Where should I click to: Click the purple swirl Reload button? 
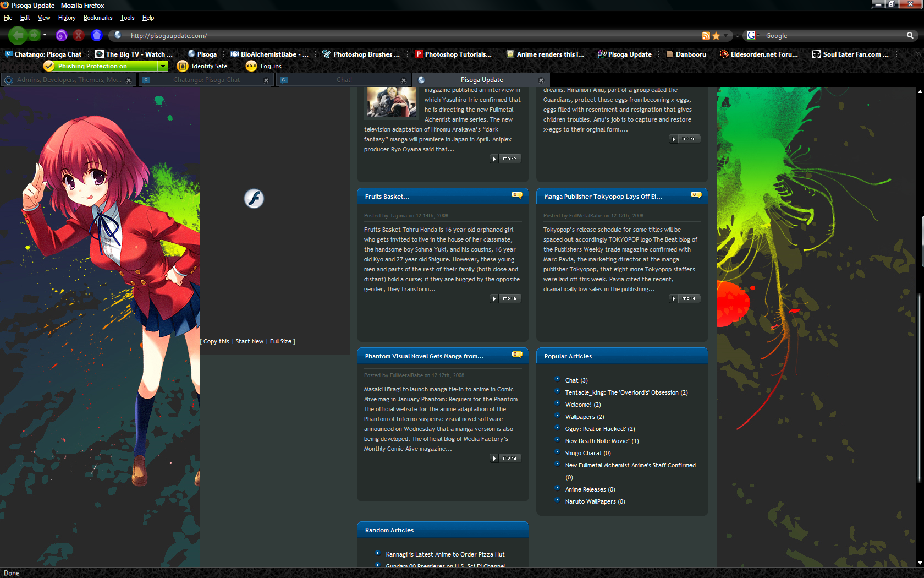(x=62, y=36)
